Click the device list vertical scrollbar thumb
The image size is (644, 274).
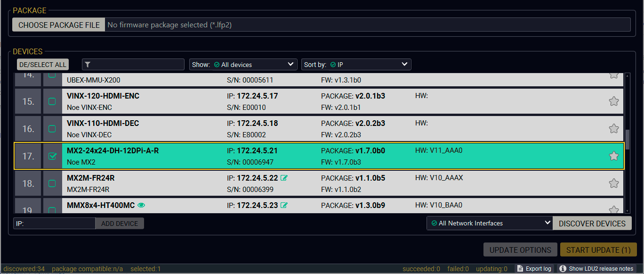pos(627,139)
